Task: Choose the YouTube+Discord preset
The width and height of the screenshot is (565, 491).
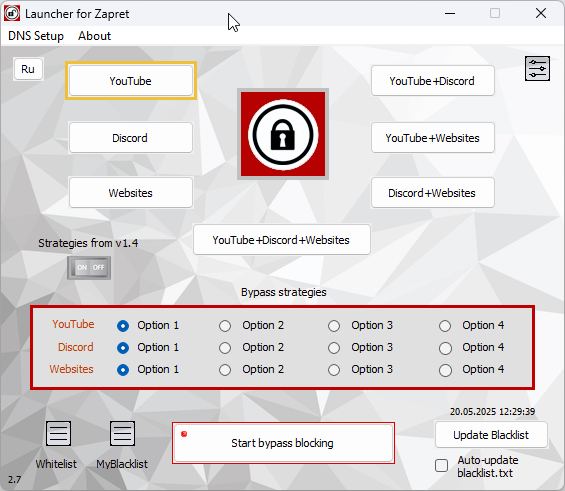Action: (x=432, y=81)
